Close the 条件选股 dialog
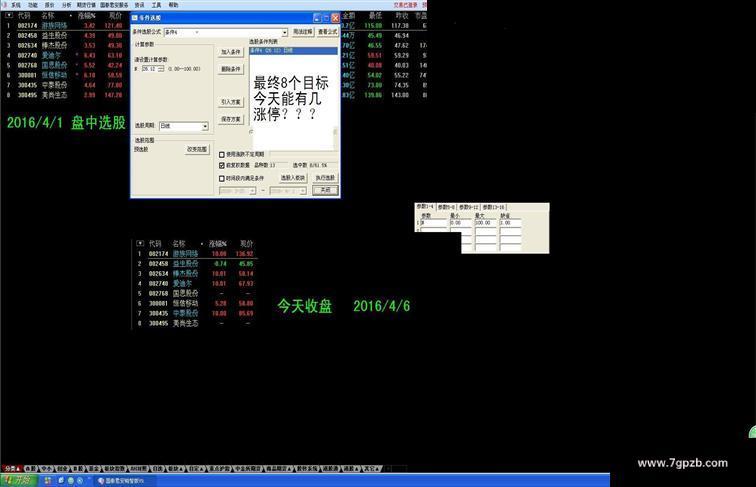Screen dimensions: 756x487 pos(335,18)
